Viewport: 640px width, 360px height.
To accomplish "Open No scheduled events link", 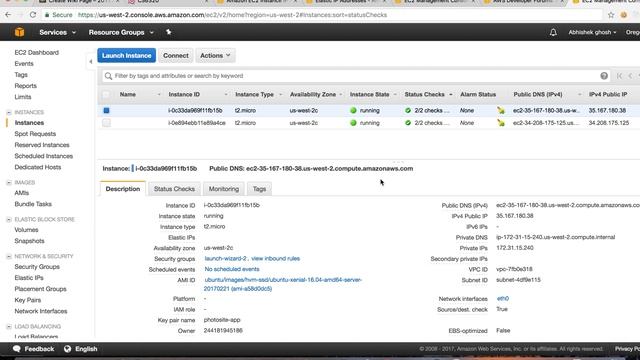I will click(232, 269).
